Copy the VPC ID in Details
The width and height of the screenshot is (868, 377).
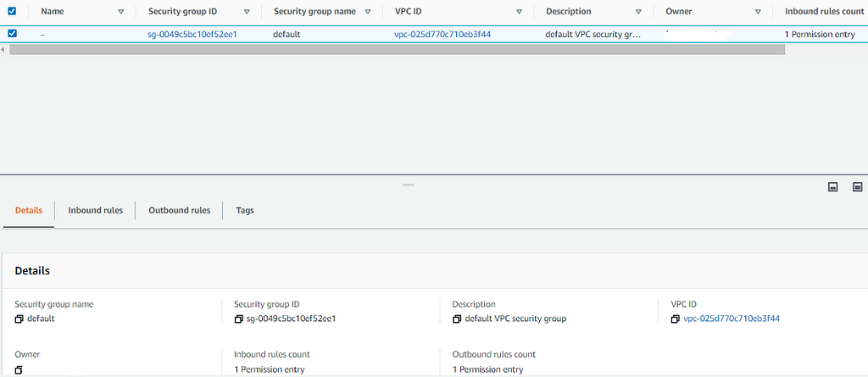[675, 319]
